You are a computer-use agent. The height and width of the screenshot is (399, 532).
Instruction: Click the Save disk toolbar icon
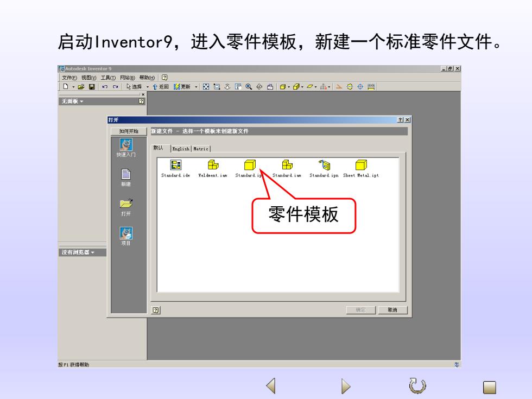(92, 87)
